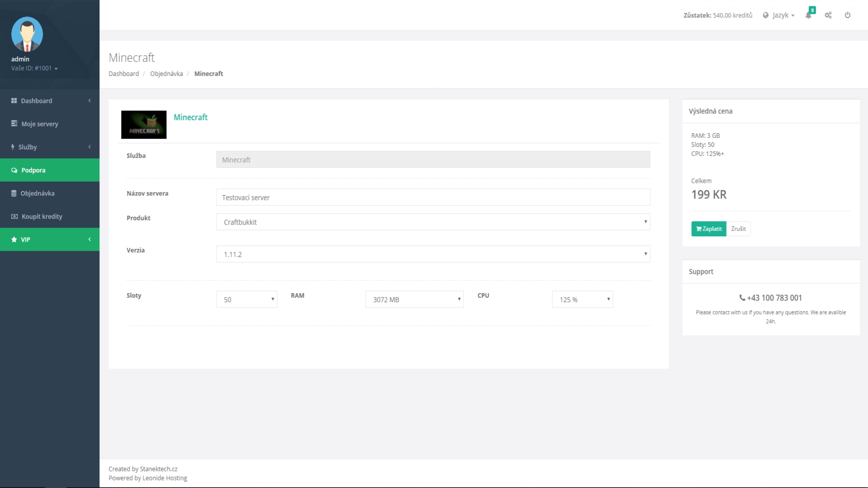Image resolution: width=868 pixels, height=488 pixels.
Task: Open the Sloty dropdown showing 50
Action: [x=246, y=300]
